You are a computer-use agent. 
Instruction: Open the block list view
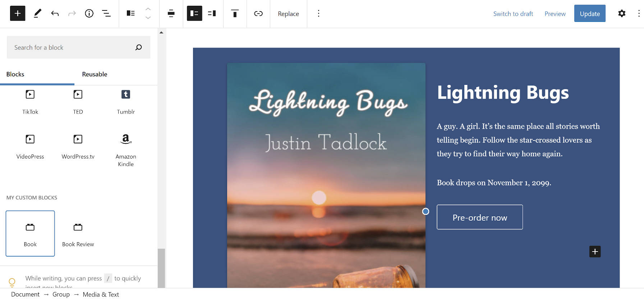coord(106,14)
